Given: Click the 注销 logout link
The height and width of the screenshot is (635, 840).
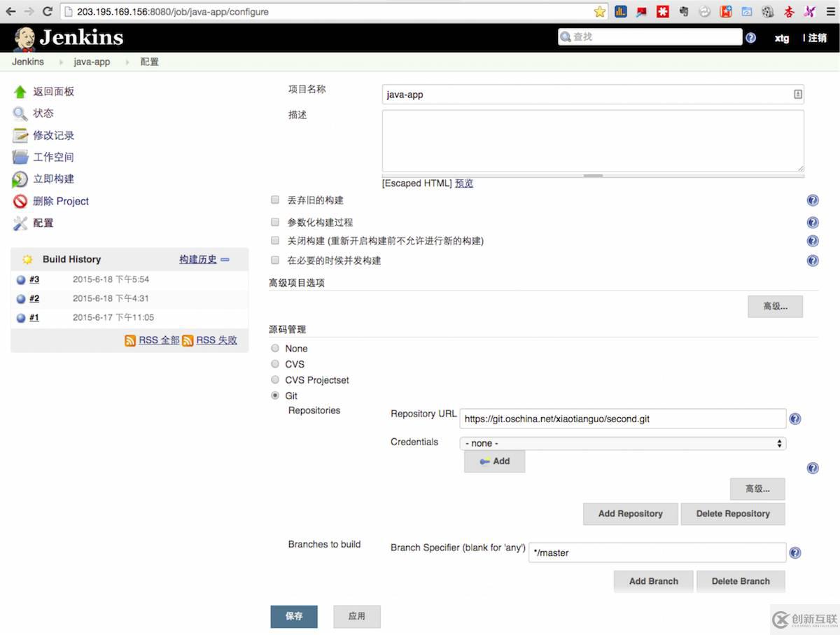Looking at the screenshot, I should [818, 38].
